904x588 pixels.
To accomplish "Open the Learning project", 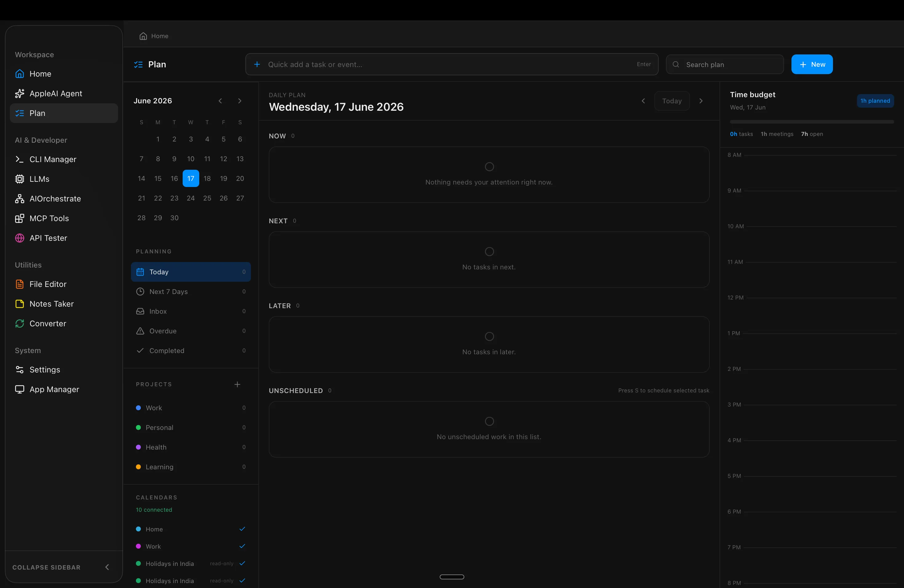I will click(x=191, y=467).
